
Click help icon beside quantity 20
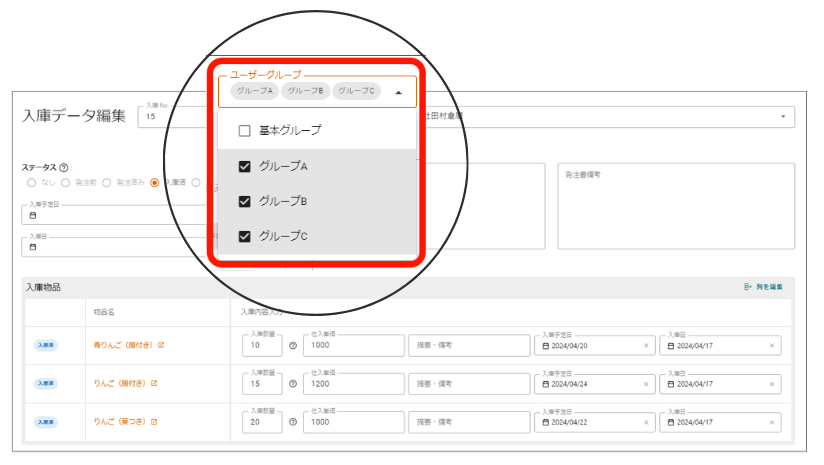[x=293, y=422]
